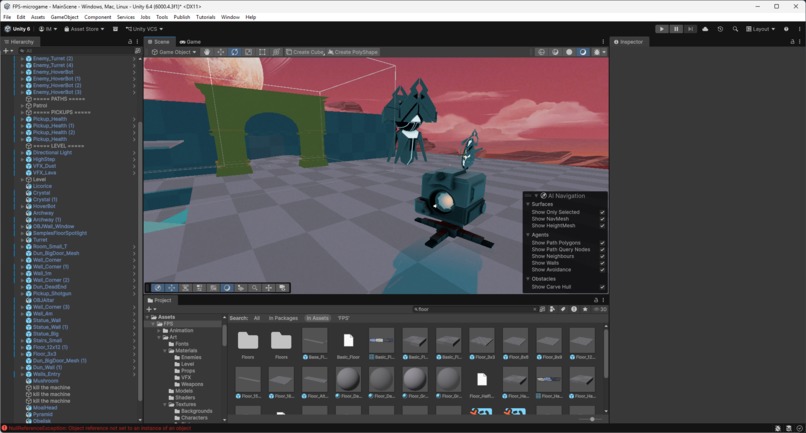This screenshot has width=806, height=433.
Task: Collapse the Surfaces section in AI Navigation
Action: click(x=527, y=204)
